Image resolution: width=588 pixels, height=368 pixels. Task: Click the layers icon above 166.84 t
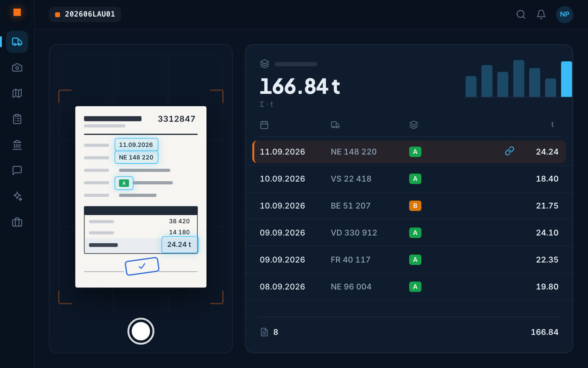click(x=265, y=64)
